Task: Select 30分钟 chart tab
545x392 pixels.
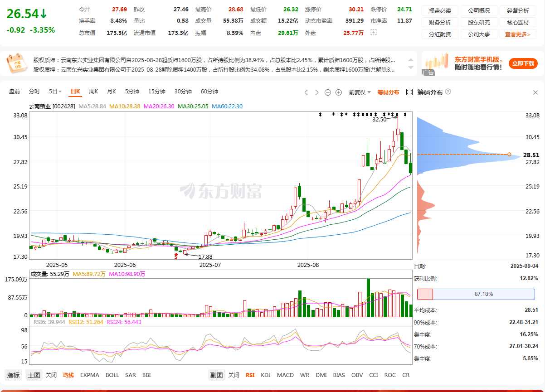Action: (183, 92)
